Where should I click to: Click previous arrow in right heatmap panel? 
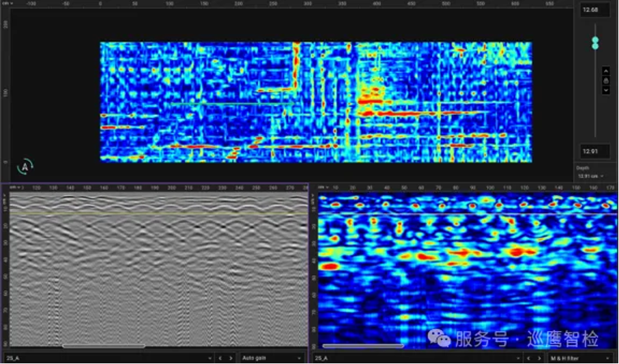point(527,358)
